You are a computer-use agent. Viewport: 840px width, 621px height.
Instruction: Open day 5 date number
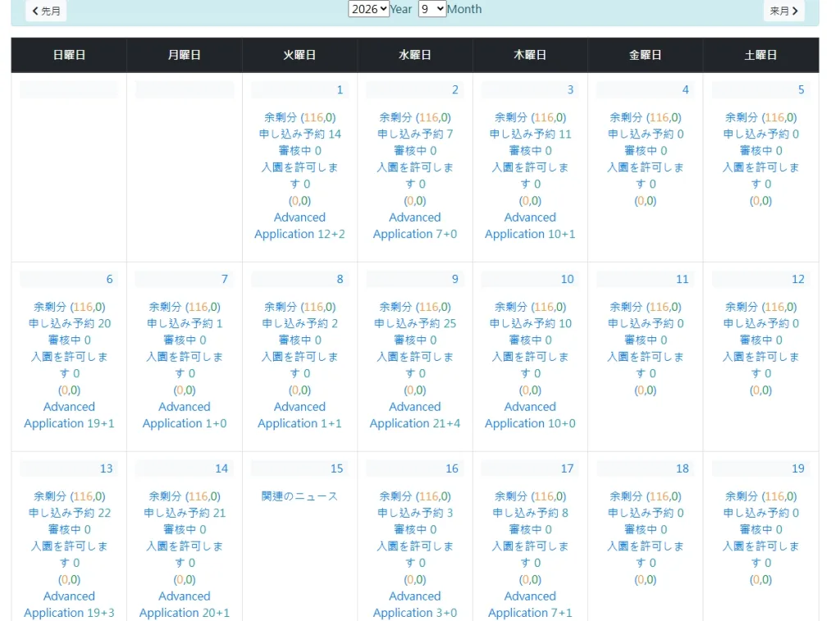(801, 89)
